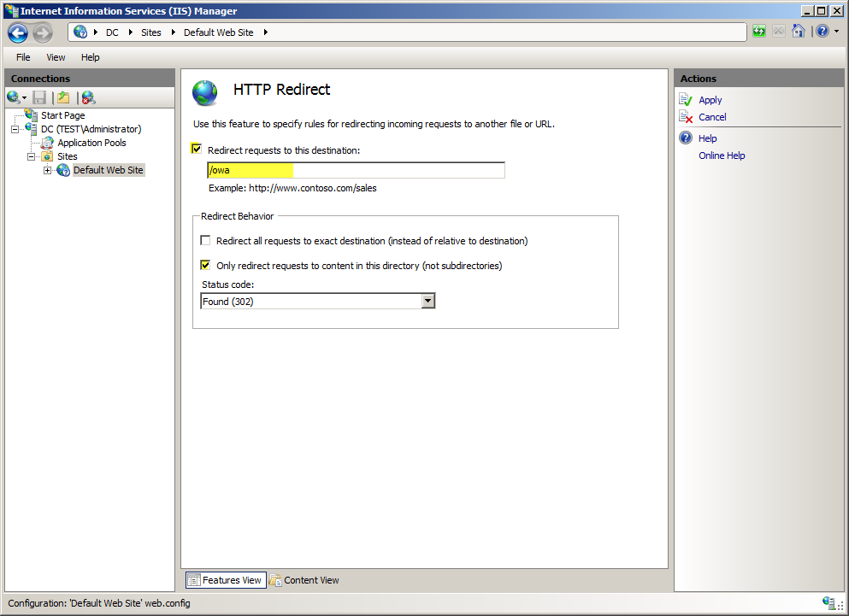Switch to Content View tab
Screen dimensions: 849x616
pos(304,580)
